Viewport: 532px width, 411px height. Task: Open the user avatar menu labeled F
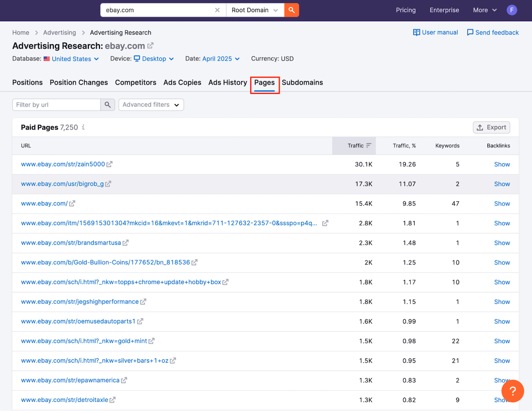coord(512,10)
